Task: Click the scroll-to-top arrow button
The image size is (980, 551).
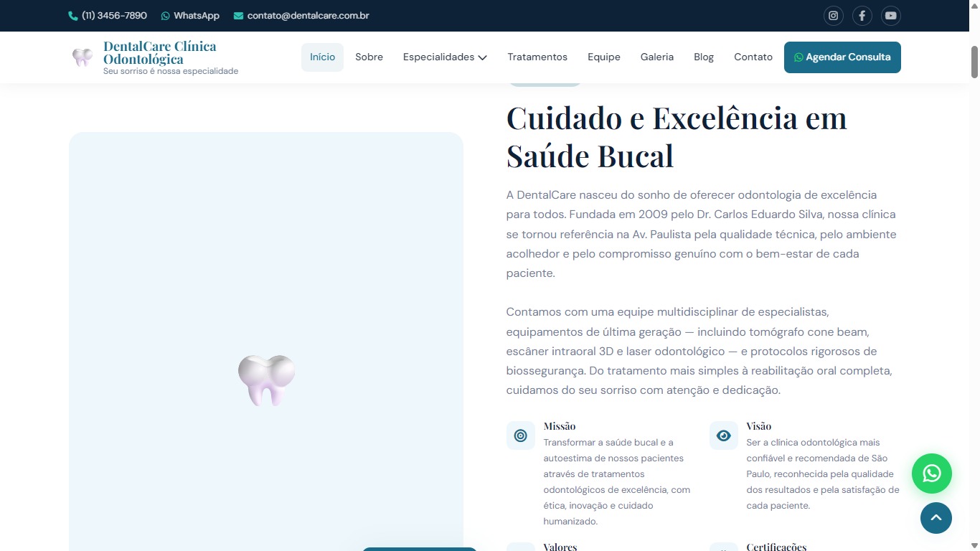Action: tap(936, 518)
